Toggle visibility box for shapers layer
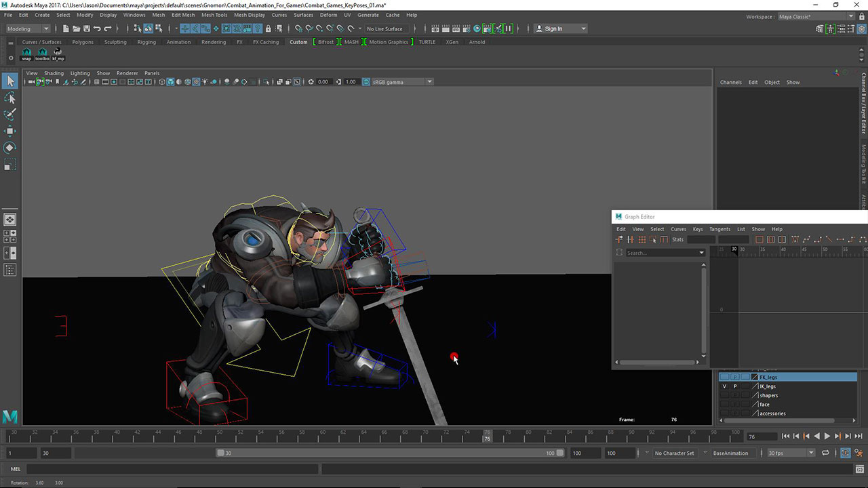This screenshot has height=488, width=868. coord(724,395)
